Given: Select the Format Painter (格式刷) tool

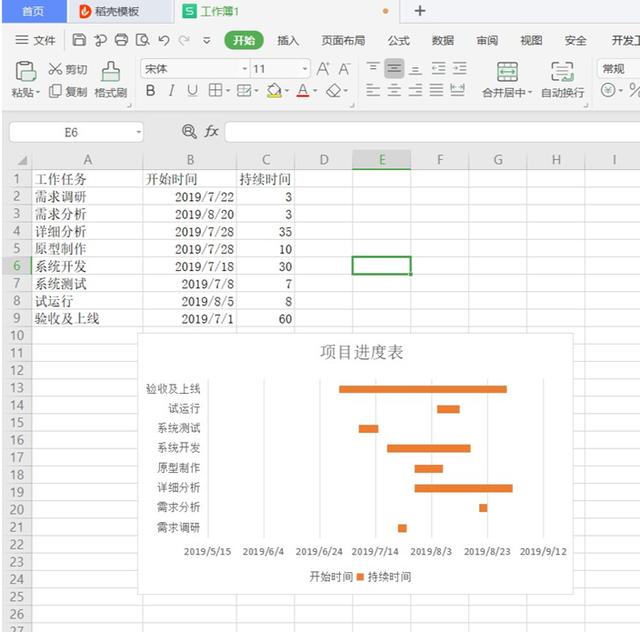Looking at the screenshot, I should (x=111, y=80).
